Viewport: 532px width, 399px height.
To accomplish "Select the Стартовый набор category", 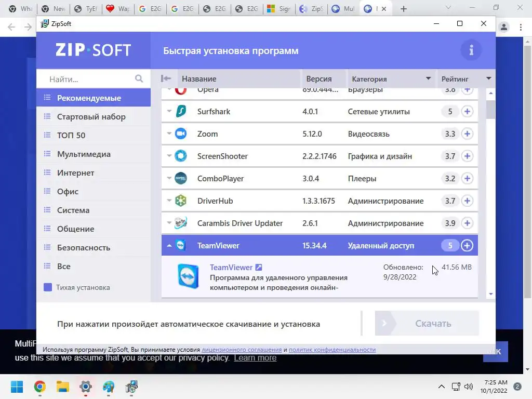I will tap(94, 116).
